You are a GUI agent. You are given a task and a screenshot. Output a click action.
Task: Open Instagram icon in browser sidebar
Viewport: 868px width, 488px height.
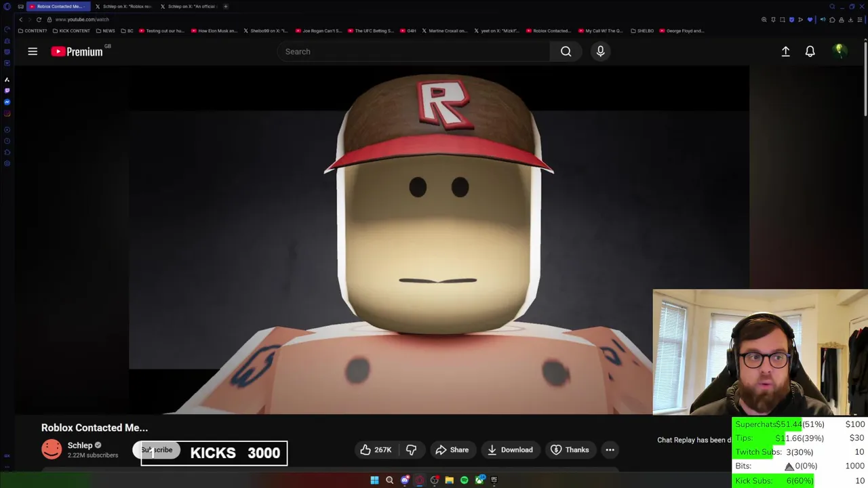[7, 113]
